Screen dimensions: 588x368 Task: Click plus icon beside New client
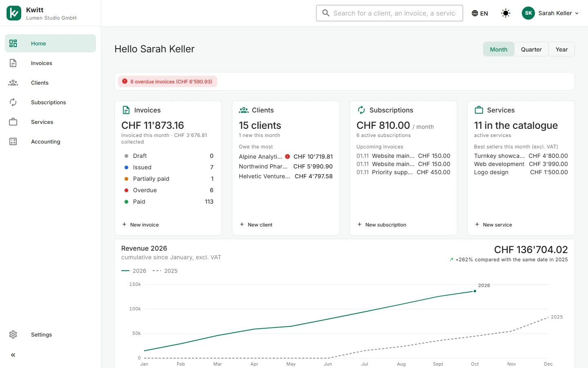pos(242,224)
